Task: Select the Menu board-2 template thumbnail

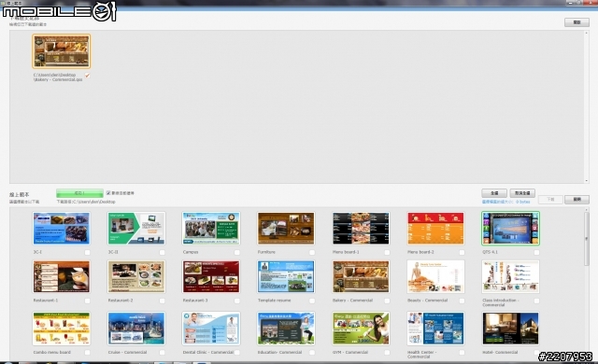Action: [435, 229]
